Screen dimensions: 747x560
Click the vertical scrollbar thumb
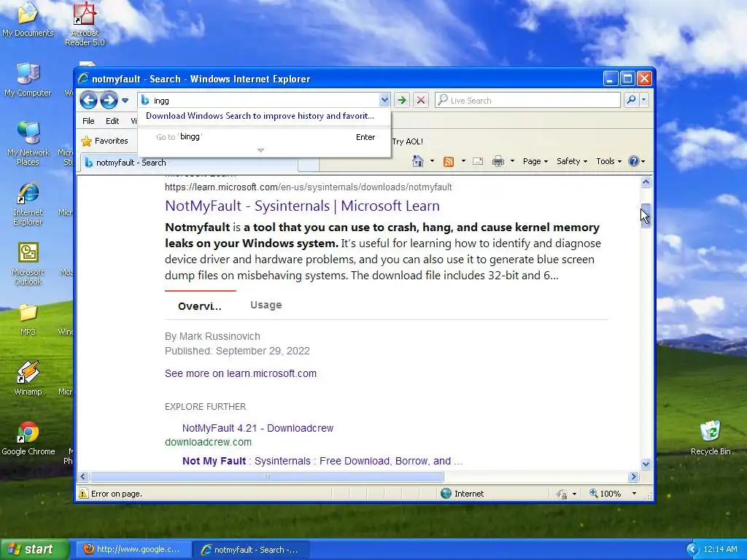point(646,216)
